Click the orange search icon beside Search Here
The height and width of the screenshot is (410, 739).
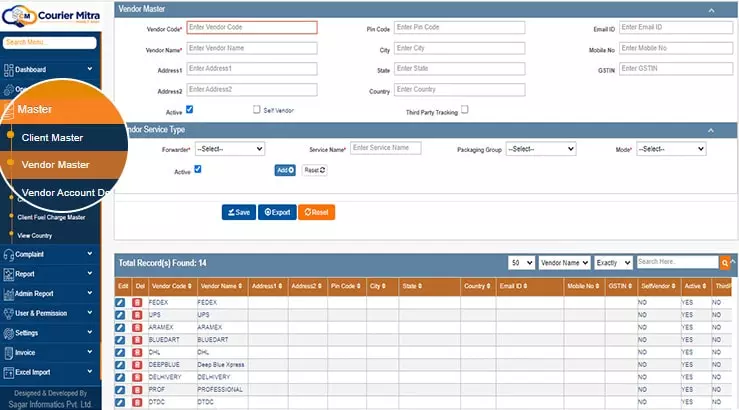pyautogui.click(x=725, y=262)
